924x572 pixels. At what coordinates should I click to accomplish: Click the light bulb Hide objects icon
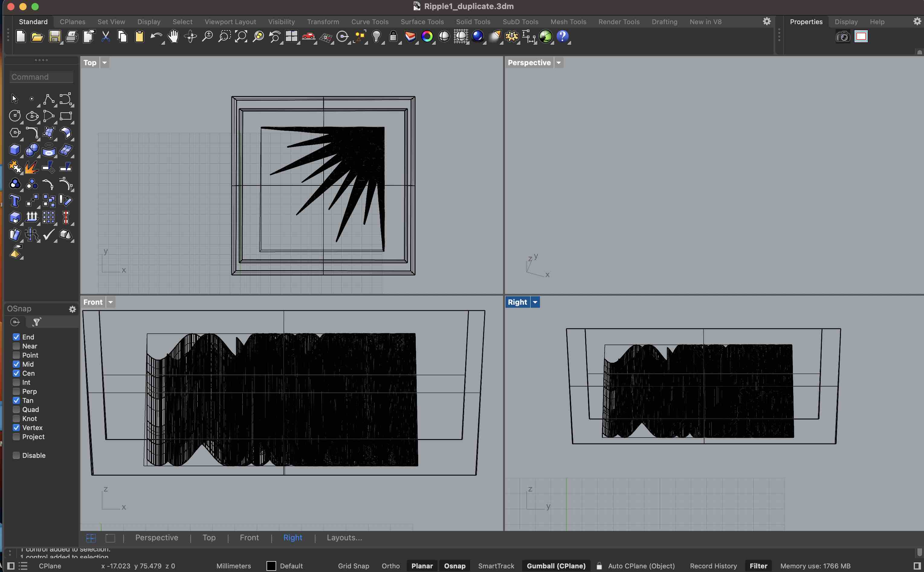coord(376,37)
